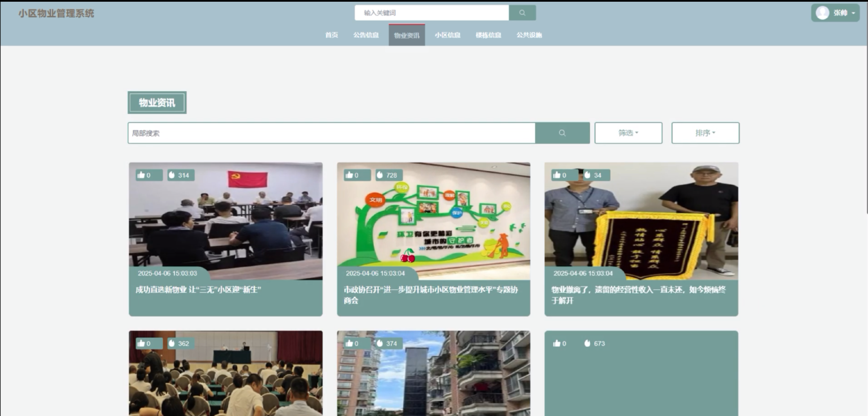Viewport: 868px width, 416px height.
Task: Click thumbs-up icon on the 673-views card
Action: click(x=557, y=343)
